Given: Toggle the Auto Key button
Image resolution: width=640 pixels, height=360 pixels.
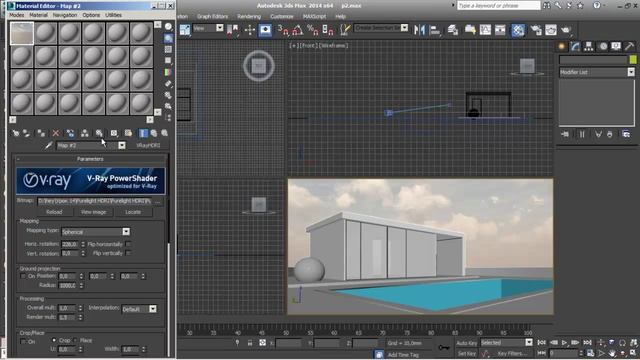Looking at the screenshot, I should pos(466,343).
